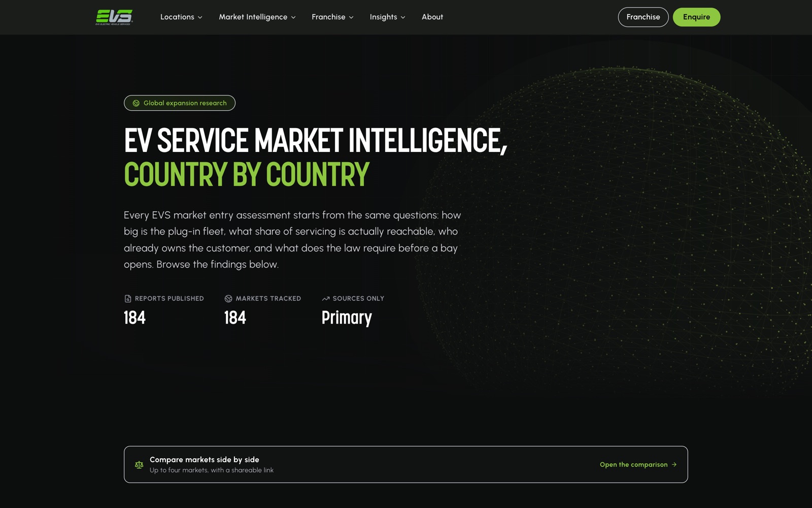Click the 184 under Reports Published
Image resolution: width=812 pixels, height=508 pixels.
coord(134,318)
